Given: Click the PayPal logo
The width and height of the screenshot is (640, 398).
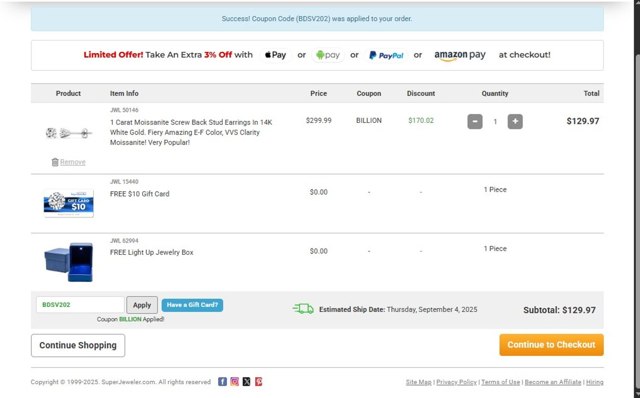Looking at the screenshot, I should (386, 55).
